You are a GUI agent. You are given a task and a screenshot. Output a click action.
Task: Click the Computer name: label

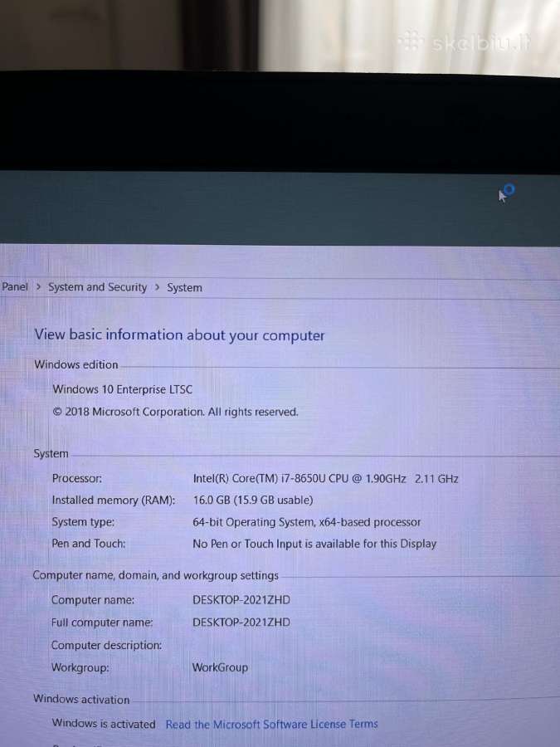tap(93, 600)
